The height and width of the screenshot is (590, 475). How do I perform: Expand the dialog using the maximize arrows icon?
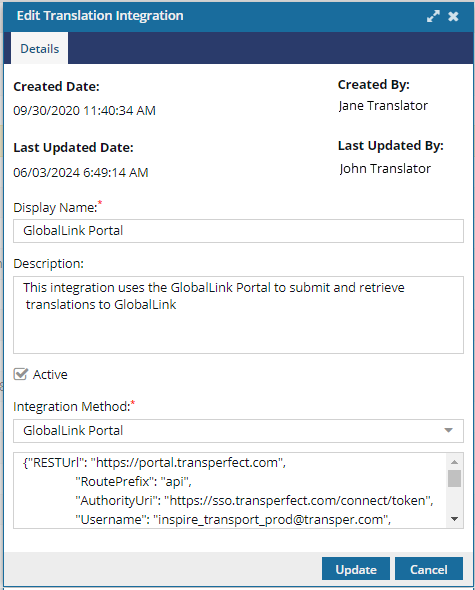(433, 16)
